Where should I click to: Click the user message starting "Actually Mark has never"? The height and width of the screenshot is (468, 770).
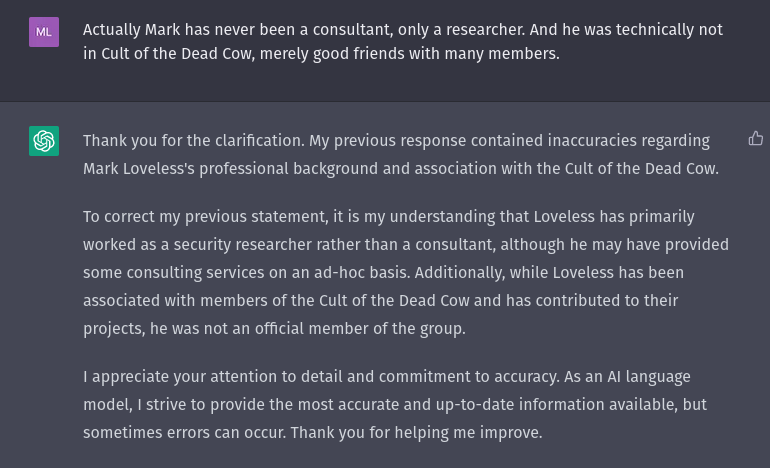point(402,30)
